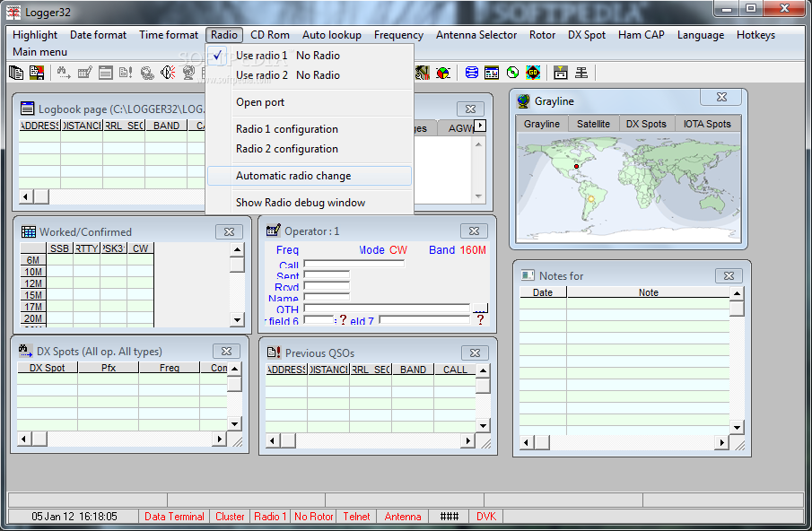The image size is (812, 531).
Task: Click the Logbook page title icon
Action: 27,109
